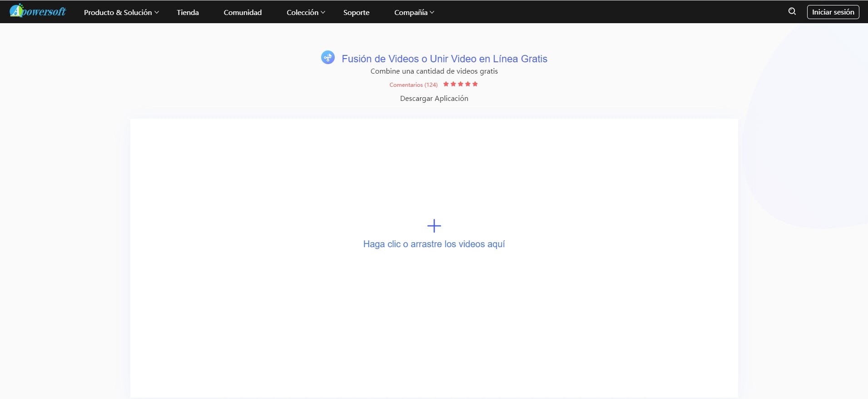The height and width of the screenshot is (399, 868).
Task: Click the Iniciar sesión button
Action: click(x=833, y=12)
